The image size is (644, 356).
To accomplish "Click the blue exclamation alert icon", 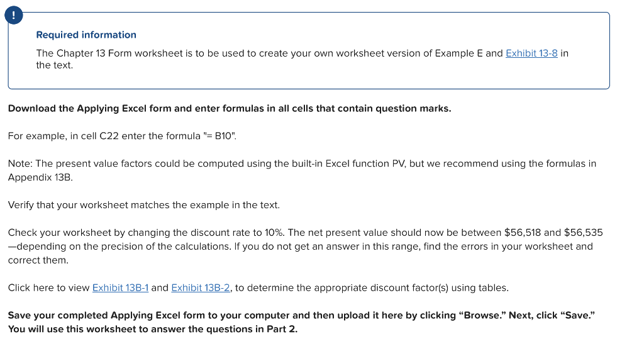I will click(x=14, y=15).
